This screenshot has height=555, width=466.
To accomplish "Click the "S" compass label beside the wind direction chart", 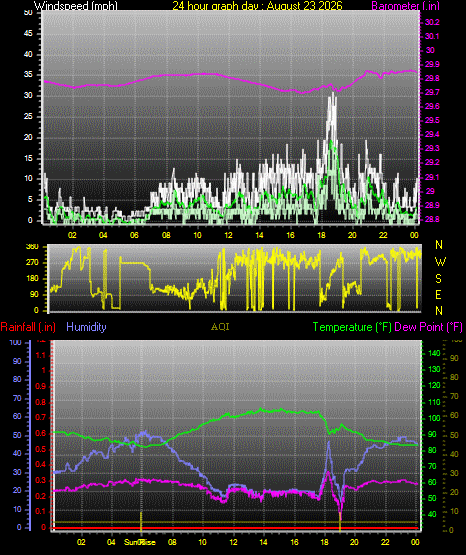I will [438, 279].
